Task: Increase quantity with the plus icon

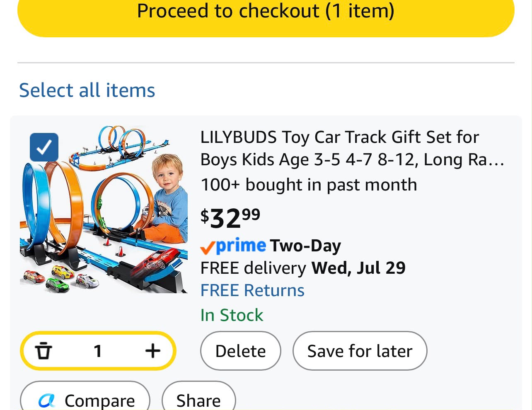Action: [x=153, y=351]
